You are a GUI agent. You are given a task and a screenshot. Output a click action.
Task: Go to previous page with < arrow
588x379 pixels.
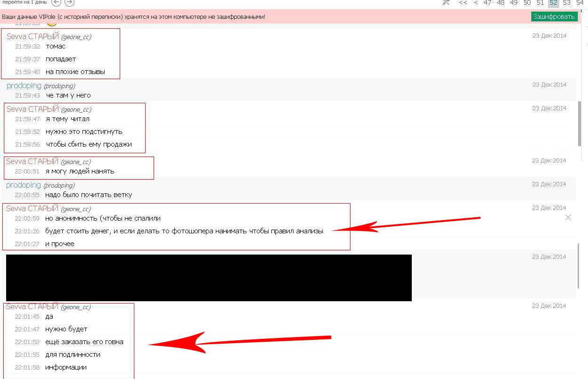[x=475, y=3]
